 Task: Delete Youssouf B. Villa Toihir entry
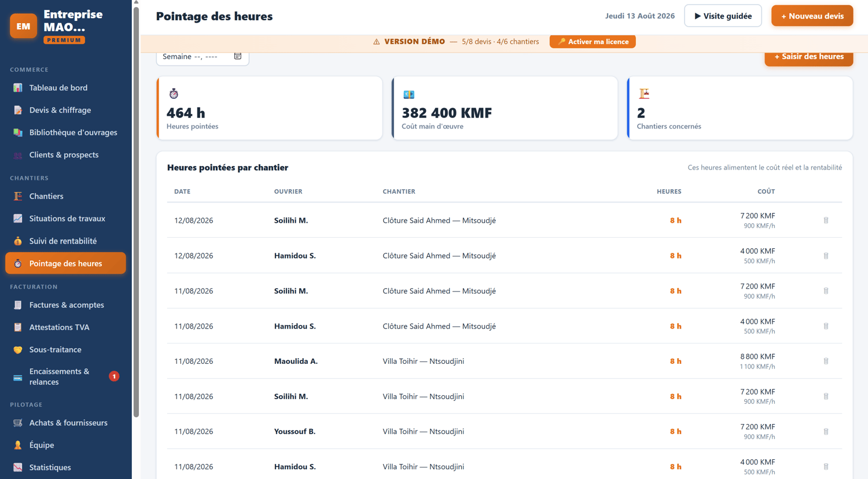[826, 432]
